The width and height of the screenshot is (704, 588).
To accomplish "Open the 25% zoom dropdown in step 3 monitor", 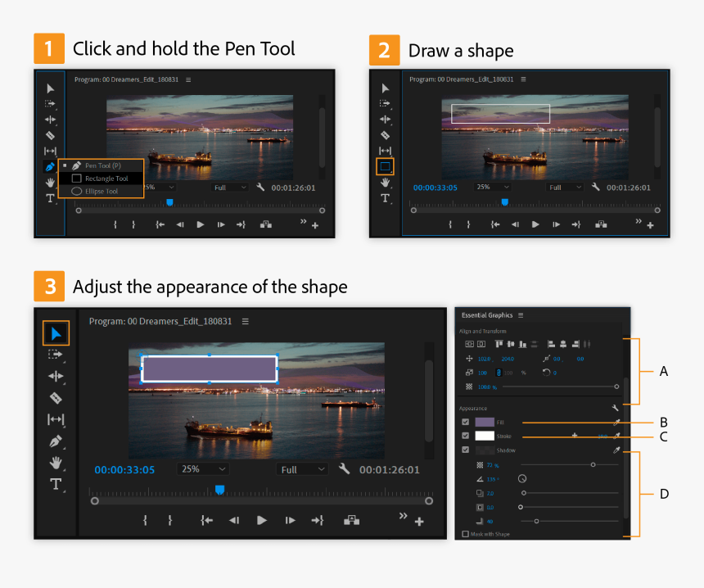I will 203,469.
